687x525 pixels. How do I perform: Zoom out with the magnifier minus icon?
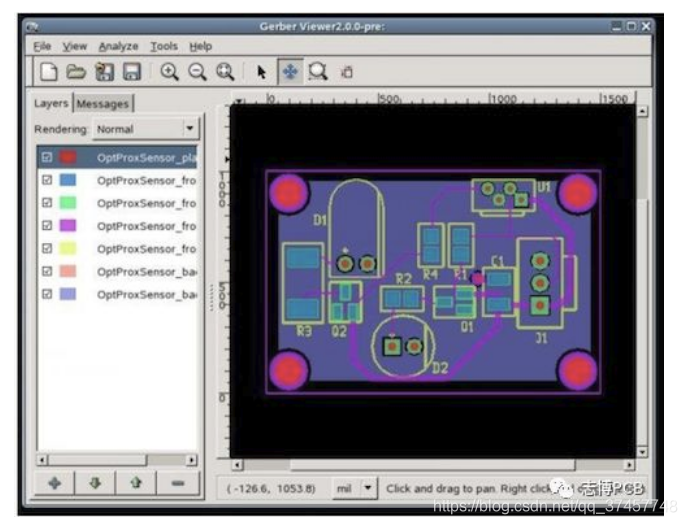pyautogui.click(x=197, y=71)
